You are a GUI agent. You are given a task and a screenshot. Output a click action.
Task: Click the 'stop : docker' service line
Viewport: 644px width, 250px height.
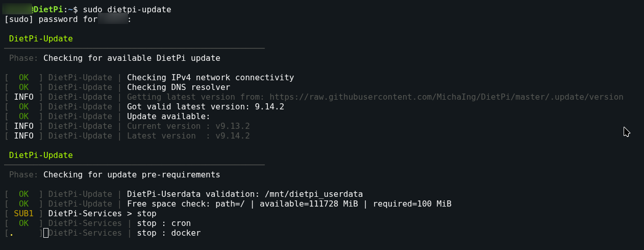point(169,233)
